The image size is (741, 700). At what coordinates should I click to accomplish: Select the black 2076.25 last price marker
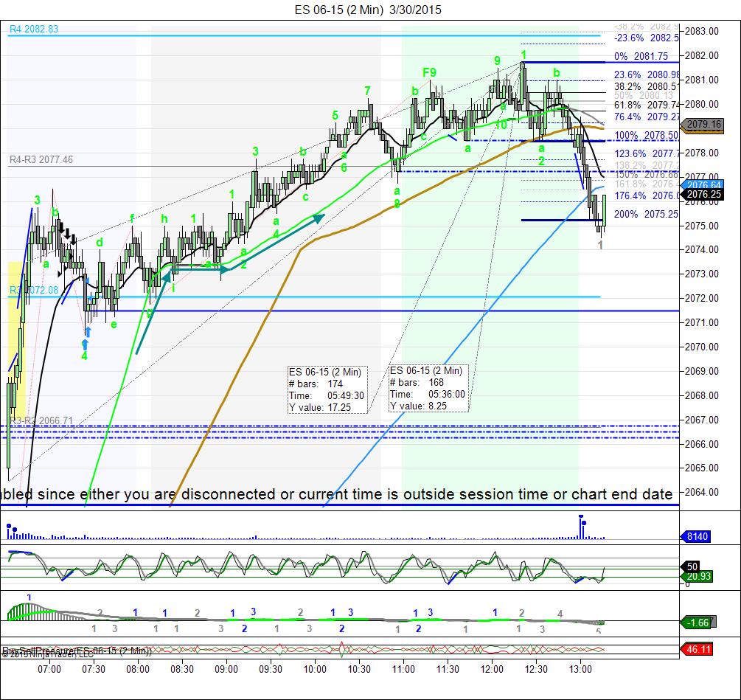click(703, 194)
